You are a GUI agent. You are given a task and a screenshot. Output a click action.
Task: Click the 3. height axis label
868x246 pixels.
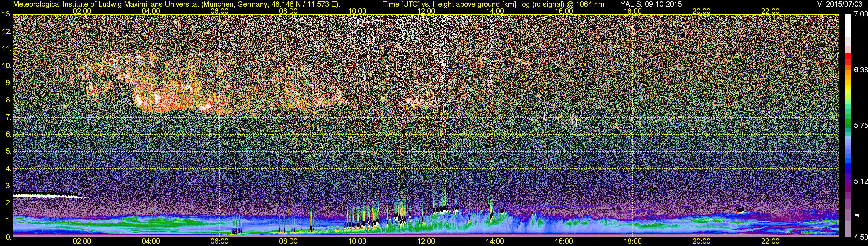point(9,186)
